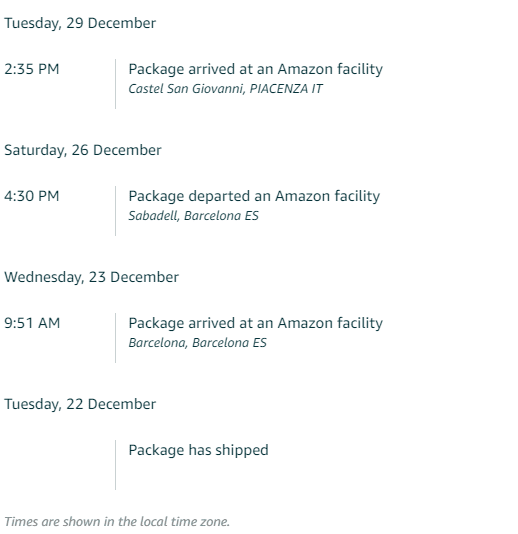
Task: Click 'Package arrived at an Amazon facility' in Piacenza
Action: click(256, 69)
